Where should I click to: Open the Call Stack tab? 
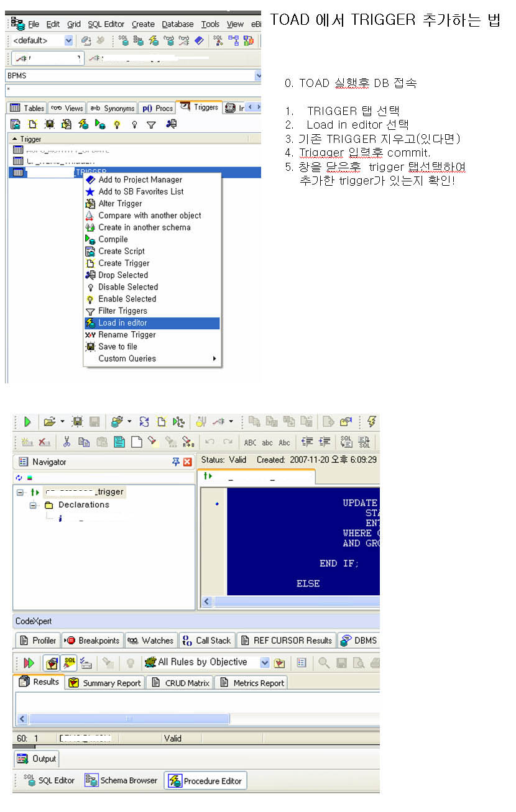[206, 641]
